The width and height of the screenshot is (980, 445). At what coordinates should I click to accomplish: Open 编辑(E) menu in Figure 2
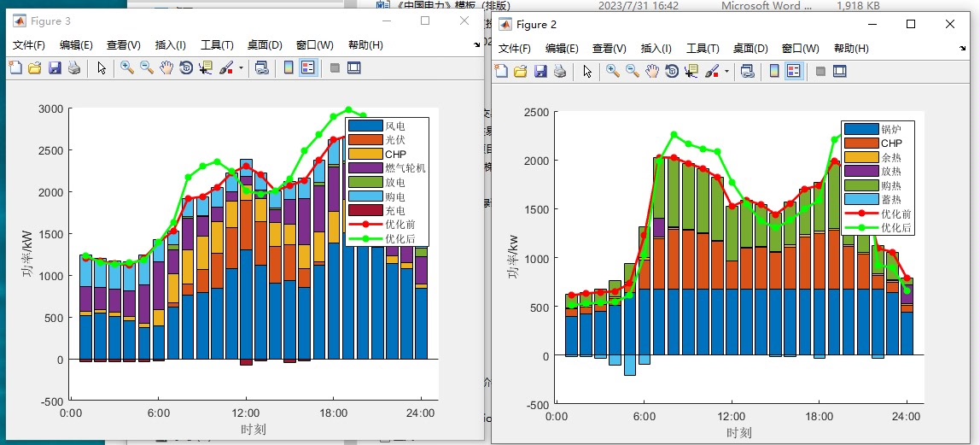click(562, 49)
